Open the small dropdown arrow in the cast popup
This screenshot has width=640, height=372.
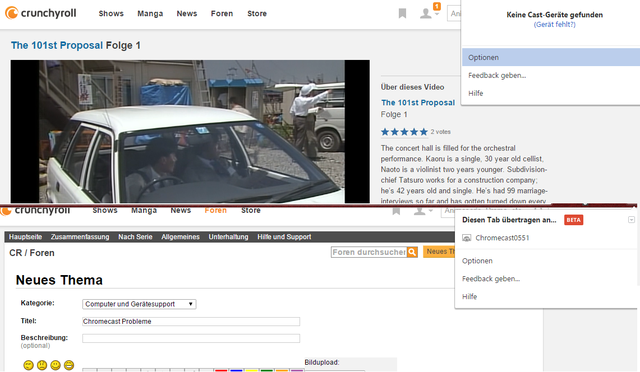pyautogui.click(x=631, y=220)
